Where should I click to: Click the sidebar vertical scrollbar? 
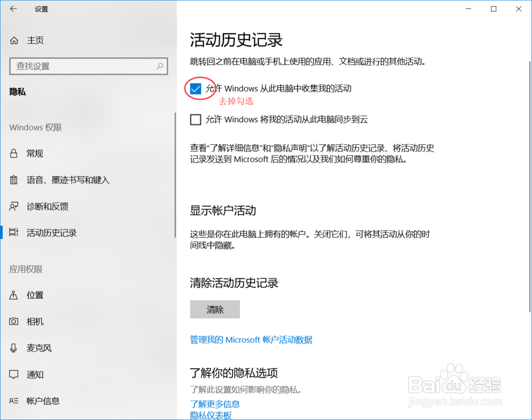pos(175,175)
